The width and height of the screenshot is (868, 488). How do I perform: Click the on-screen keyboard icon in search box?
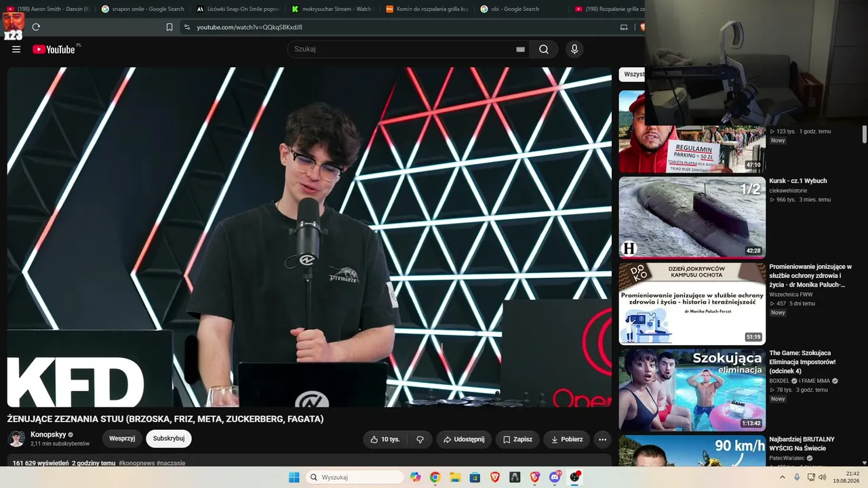pos(520,49)
